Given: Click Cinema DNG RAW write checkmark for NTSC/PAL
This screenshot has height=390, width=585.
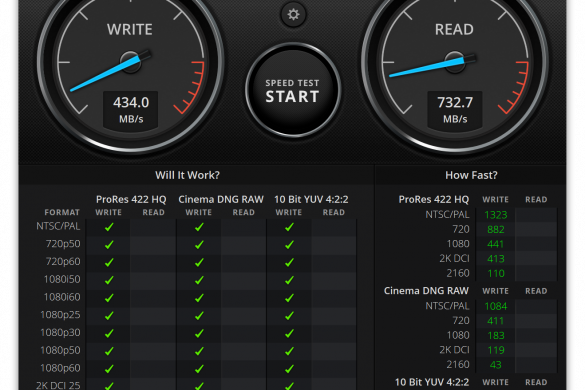Looking at the screenshot, I should (x=199, y=227).
